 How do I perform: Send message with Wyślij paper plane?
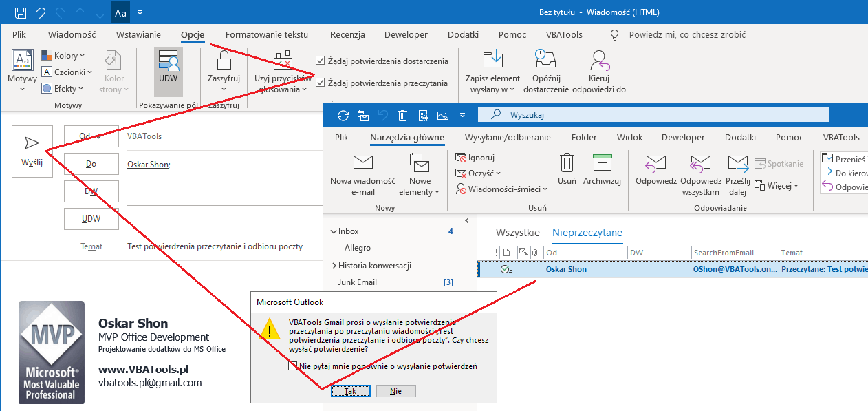coord(32,151)
